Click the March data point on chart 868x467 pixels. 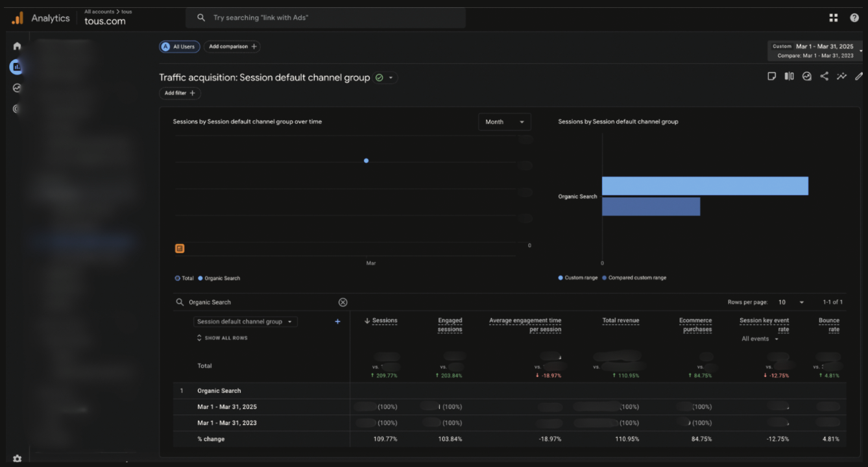pyautogui.click(x=367, y=161)
